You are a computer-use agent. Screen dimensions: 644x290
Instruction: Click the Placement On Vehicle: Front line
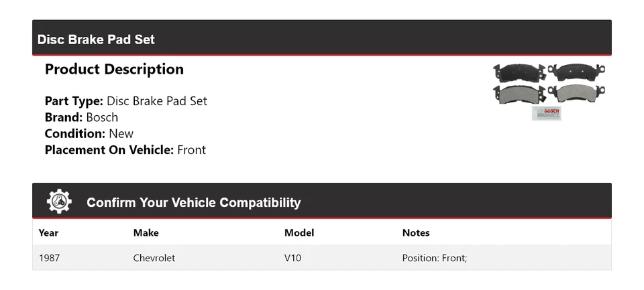coord(125,149)
